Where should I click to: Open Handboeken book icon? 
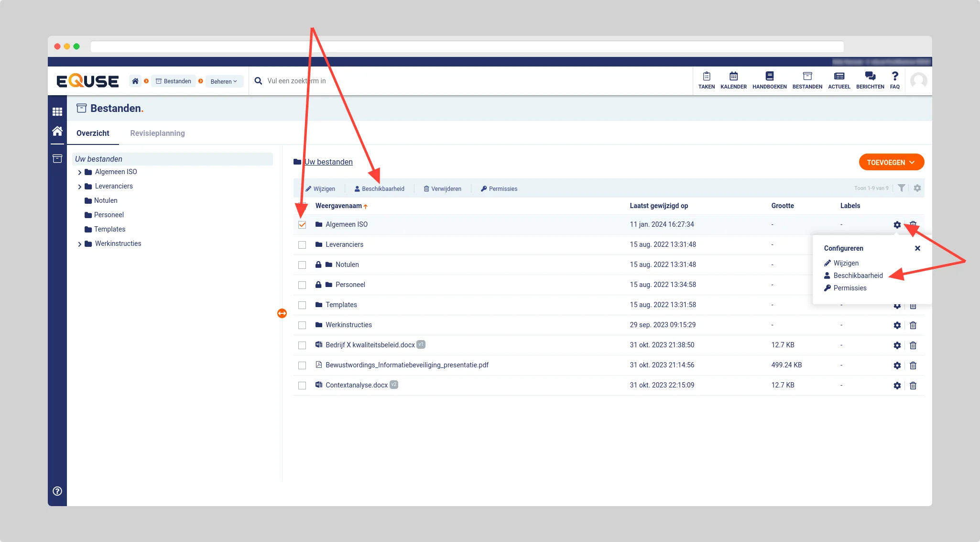(769, 77)
